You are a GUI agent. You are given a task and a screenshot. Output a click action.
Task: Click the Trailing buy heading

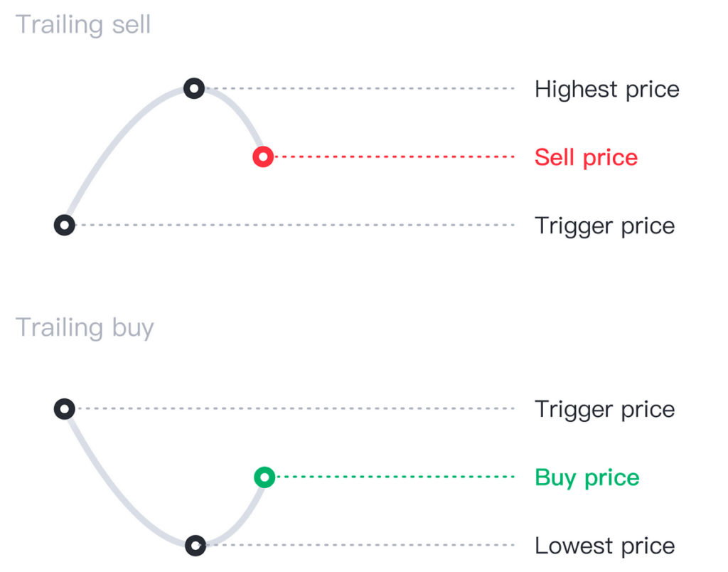(85, 327)
